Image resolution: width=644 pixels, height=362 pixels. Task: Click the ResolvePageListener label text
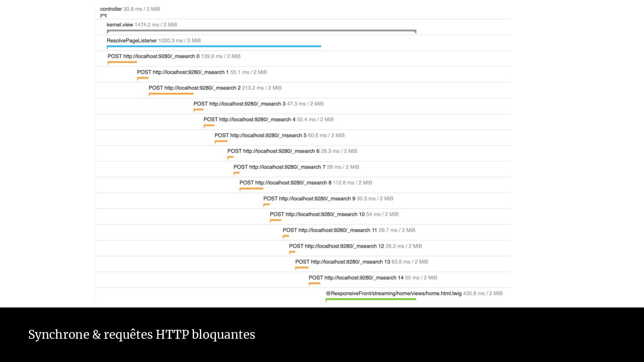coord(131,41)
